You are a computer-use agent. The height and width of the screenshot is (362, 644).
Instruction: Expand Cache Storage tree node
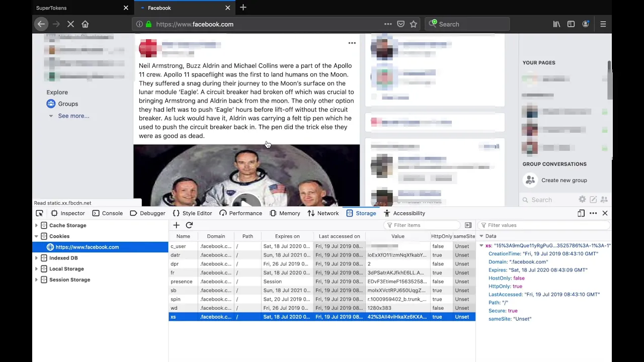coord(36,225)
